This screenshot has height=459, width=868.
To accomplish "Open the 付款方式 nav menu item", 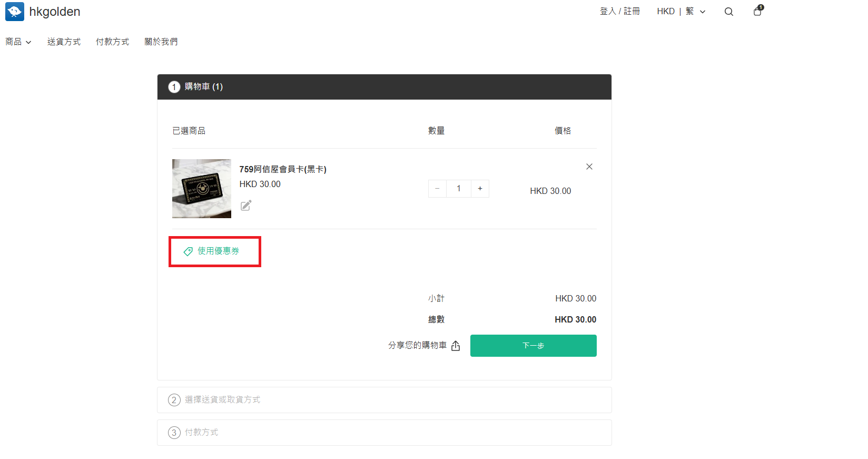I will click(112, 42).
